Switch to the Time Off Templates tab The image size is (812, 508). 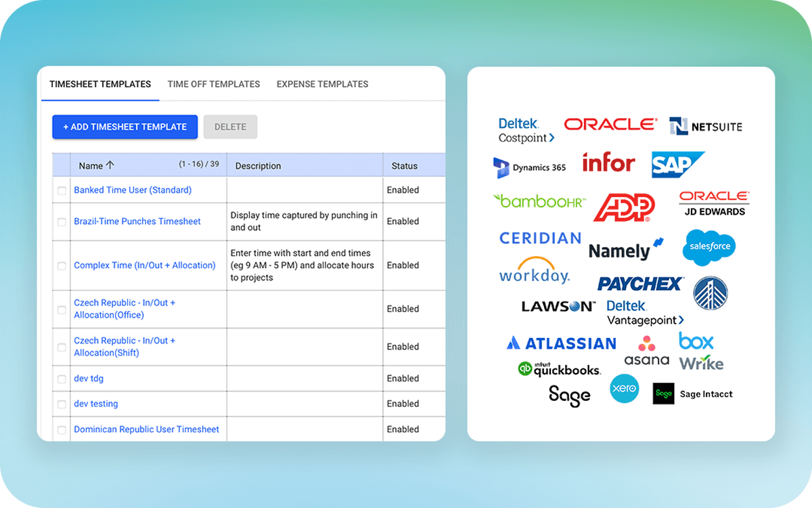pyautogui.click(x=214, y=84)
